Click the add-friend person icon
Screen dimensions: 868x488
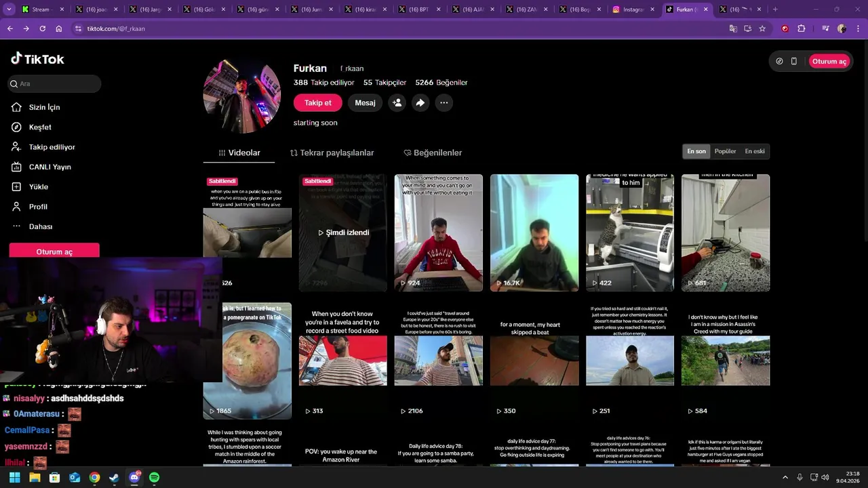[397, 102]
